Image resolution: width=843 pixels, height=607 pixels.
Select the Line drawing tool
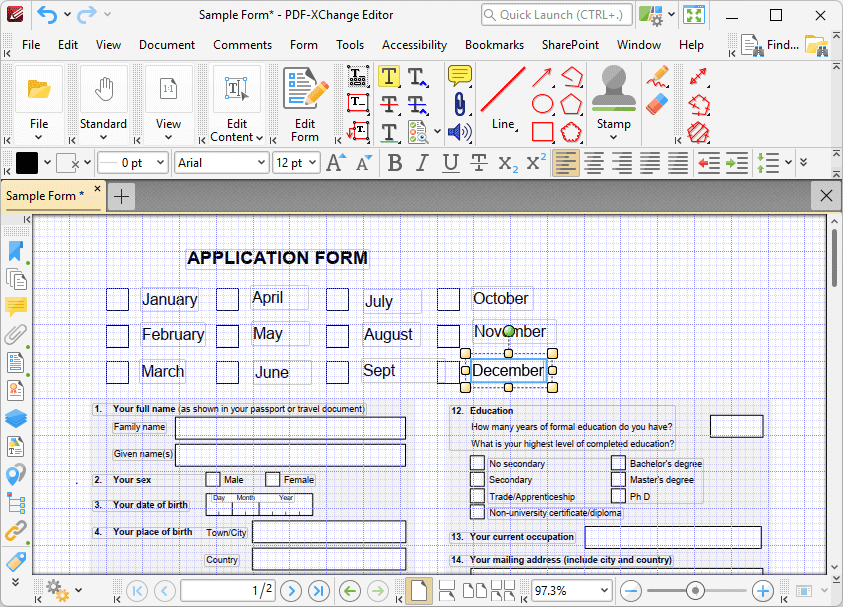pyautogui.click(x=503, y=99)
